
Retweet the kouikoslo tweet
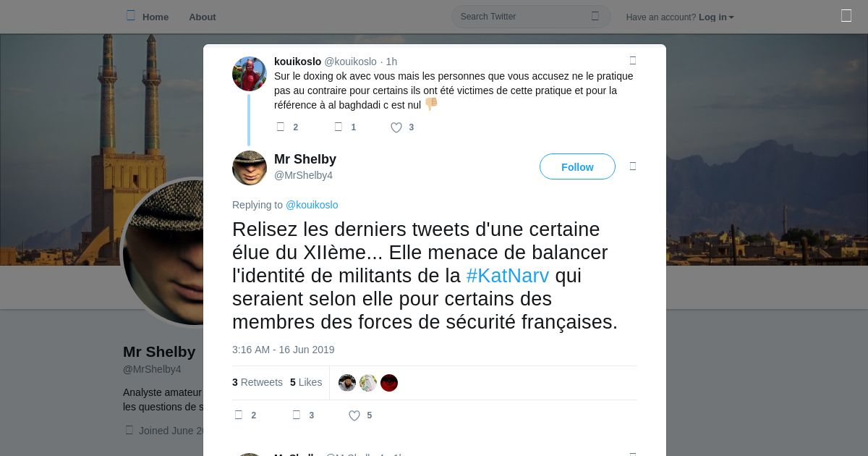[338, 127]
